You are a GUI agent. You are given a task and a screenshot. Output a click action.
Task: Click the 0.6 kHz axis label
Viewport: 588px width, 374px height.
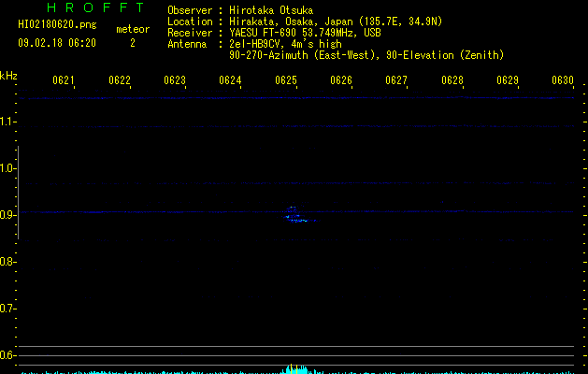pyautogui.click(x=7, y=355)
